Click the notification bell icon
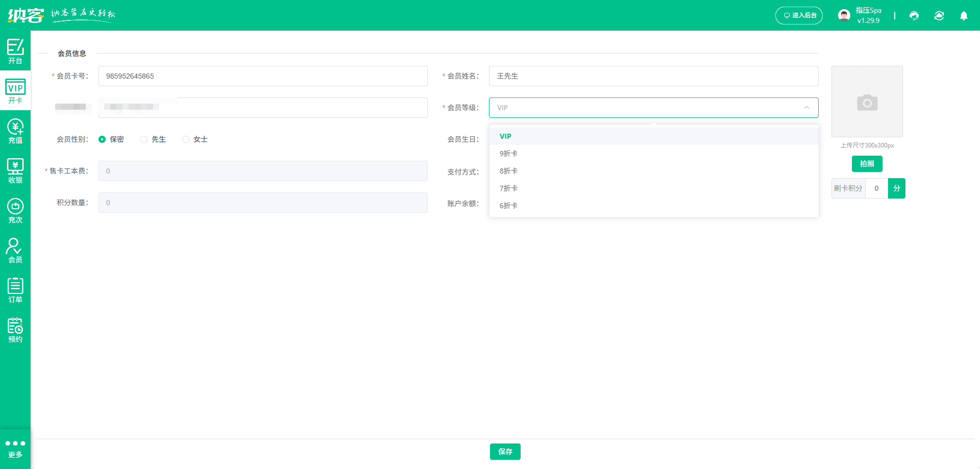980x469 pixels. tap(964, 16)
